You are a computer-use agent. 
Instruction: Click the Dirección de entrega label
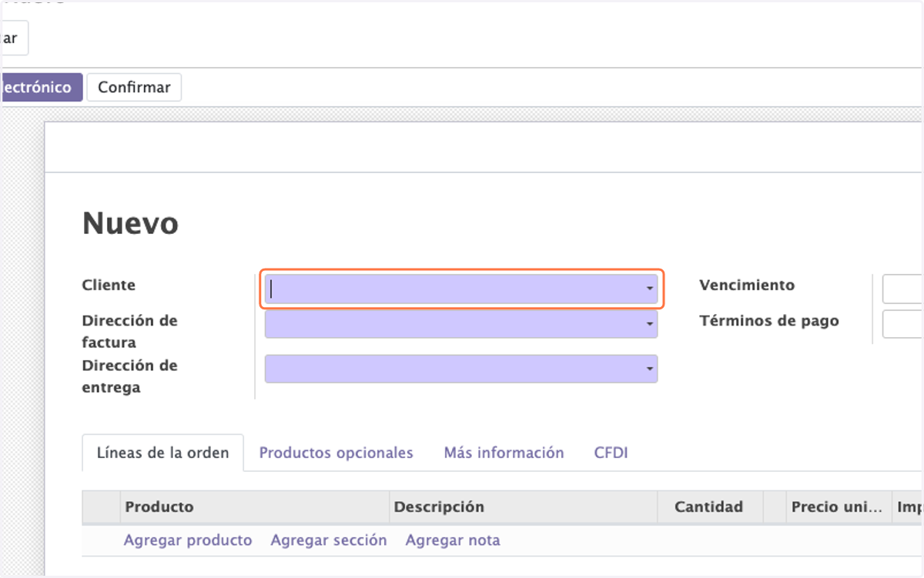129,376
